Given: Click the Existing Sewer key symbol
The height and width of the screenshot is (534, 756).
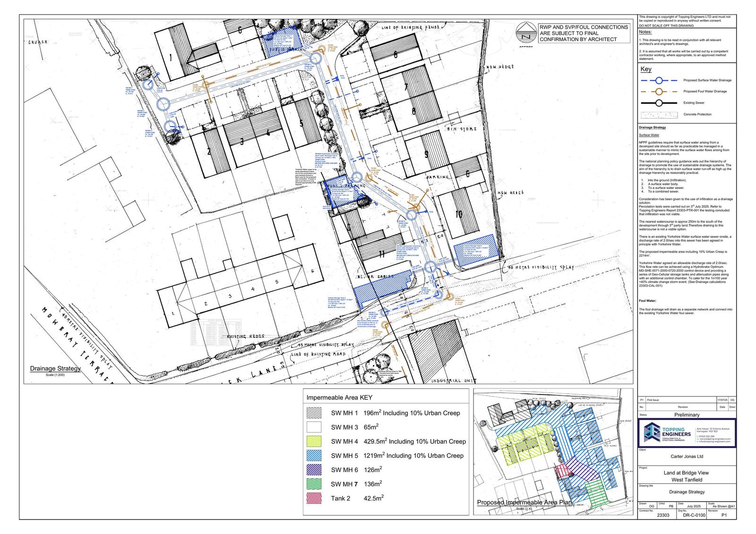Looking at the screenshot, I should [x=659, y=103].
